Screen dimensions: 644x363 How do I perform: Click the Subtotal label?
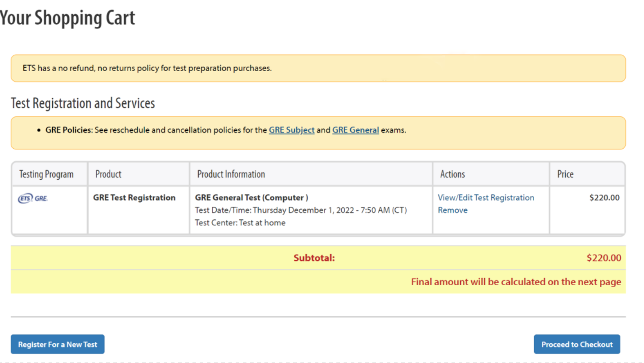click(x=314, y=258)
